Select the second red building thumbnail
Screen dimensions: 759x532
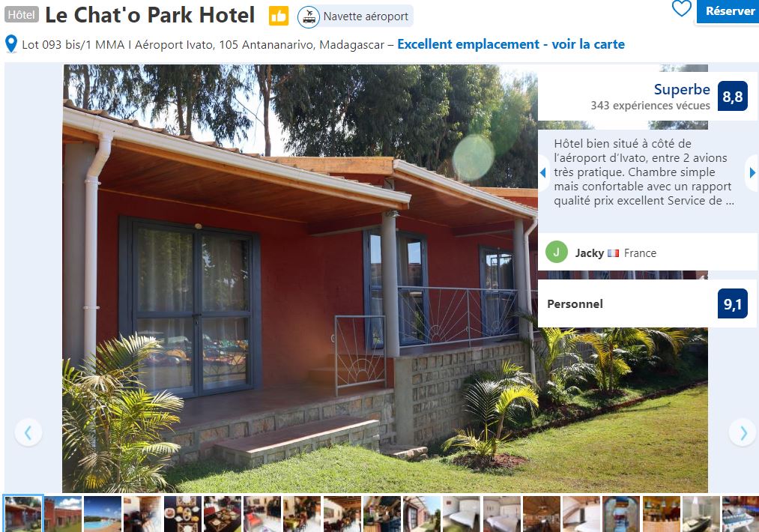(62, 513)
